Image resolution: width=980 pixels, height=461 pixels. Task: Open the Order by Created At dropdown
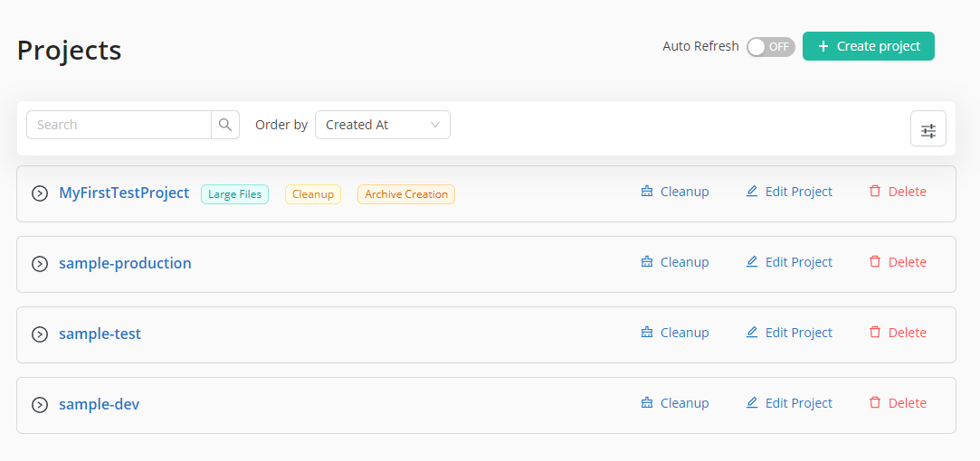(x=382, y=125)
